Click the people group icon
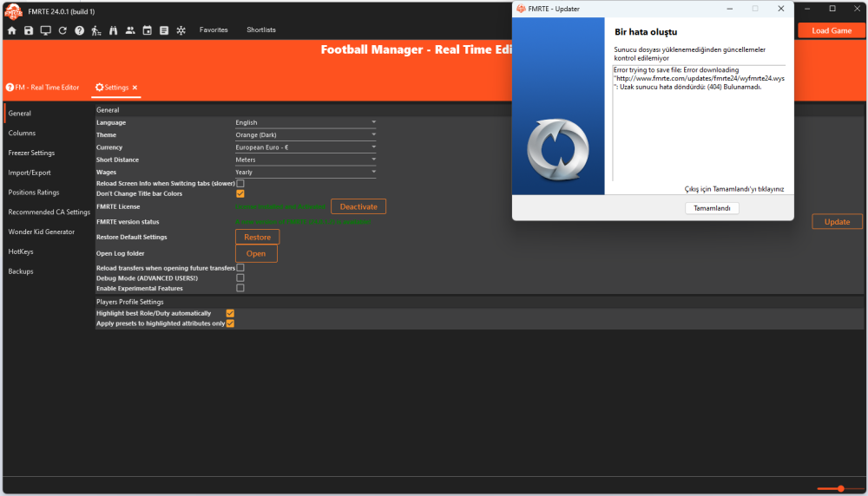The height and width of the screenshot is (496, 868). tap(130, 30)
